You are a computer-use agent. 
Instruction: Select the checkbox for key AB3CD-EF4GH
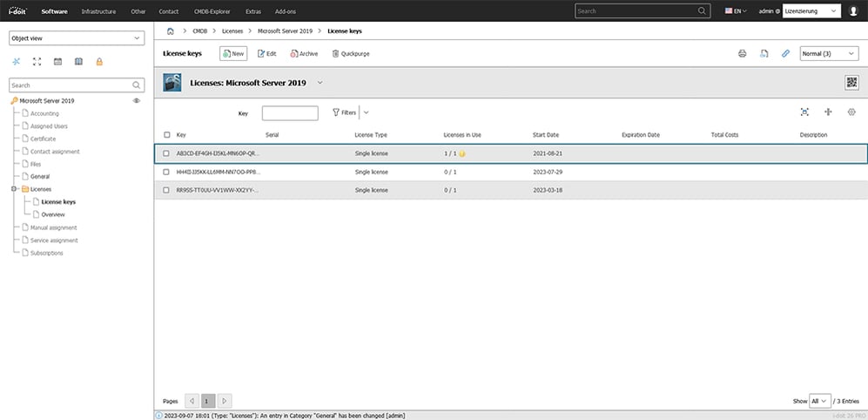click(166, 153)
